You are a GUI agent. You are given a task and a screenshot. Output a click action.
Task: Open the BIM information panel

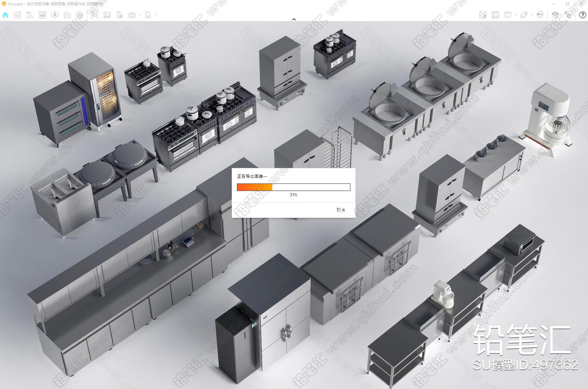click(30, 15)
